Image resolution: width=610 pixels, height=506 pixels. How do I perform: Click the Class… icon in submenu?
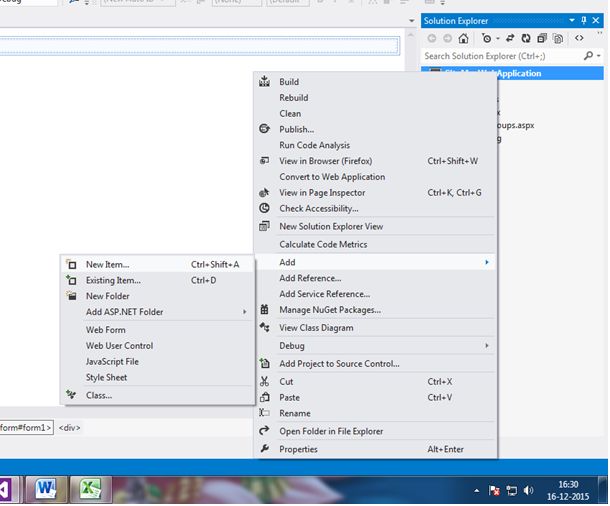pos(71,395)
